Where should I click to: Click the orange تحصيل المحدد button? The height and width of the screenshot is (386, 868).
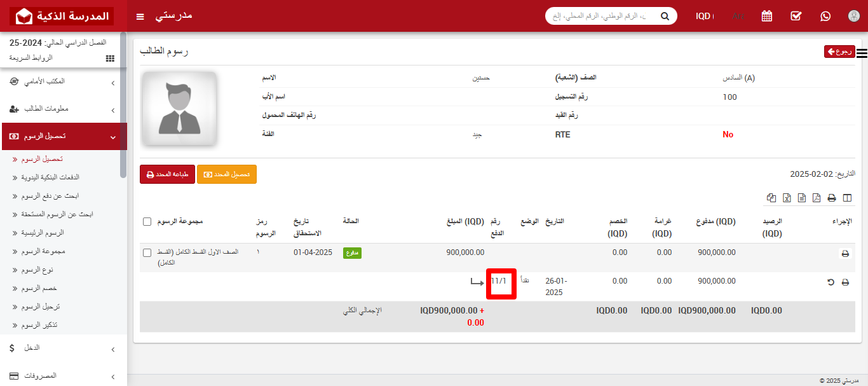click(x=227, y=174)
